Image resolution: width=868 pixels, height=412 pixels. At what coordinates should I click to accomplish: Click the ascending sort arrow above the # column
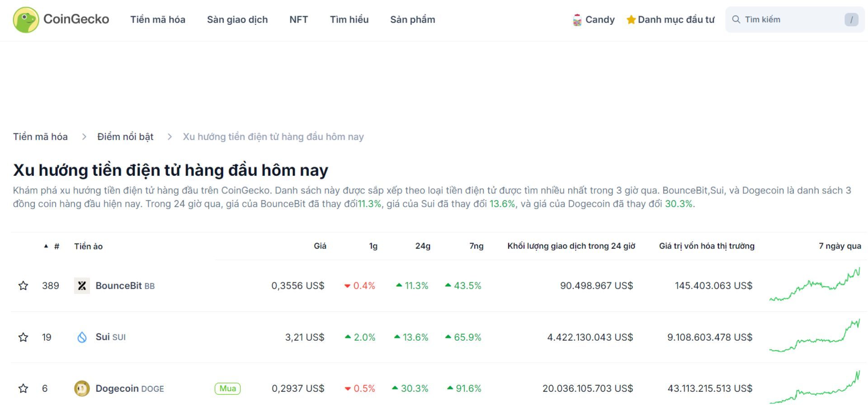pos(45,246)
